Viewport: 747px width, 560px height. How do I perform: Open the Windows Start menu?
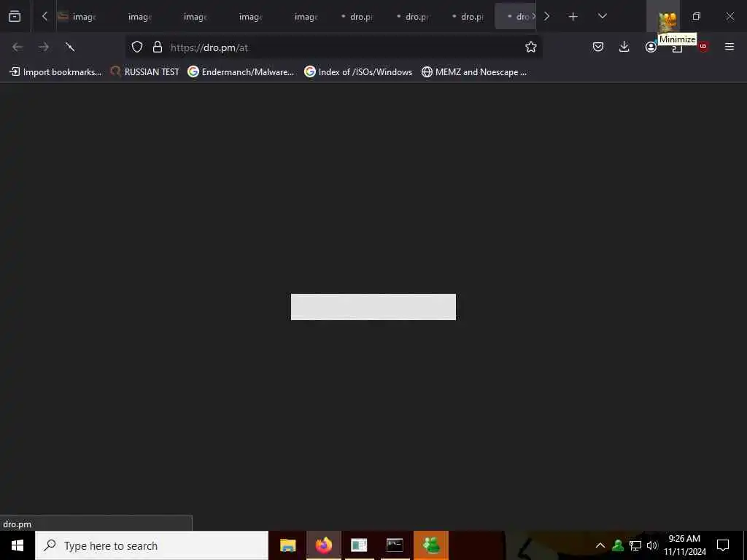(x=18, y=545)
